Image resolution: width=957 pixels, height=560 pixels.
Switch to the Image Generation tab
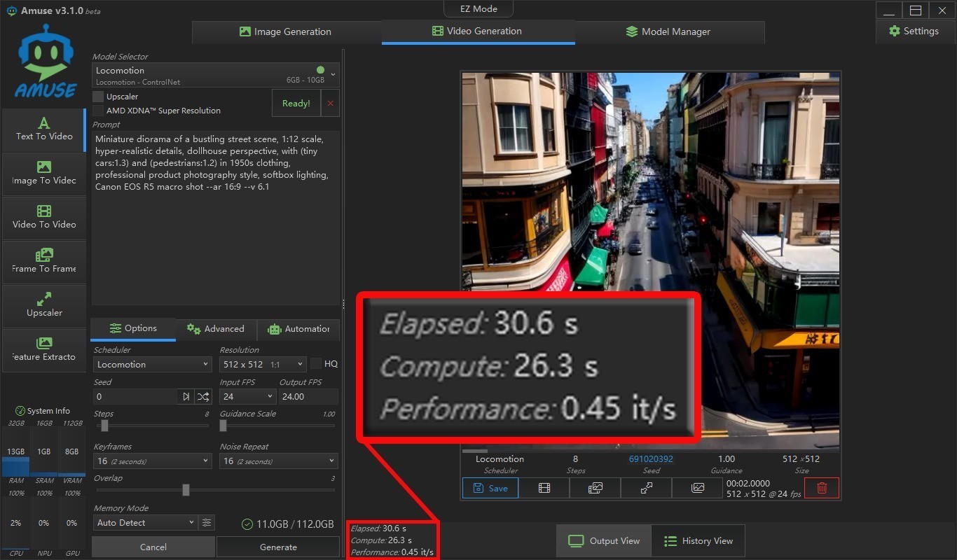(x=286, y=31)
